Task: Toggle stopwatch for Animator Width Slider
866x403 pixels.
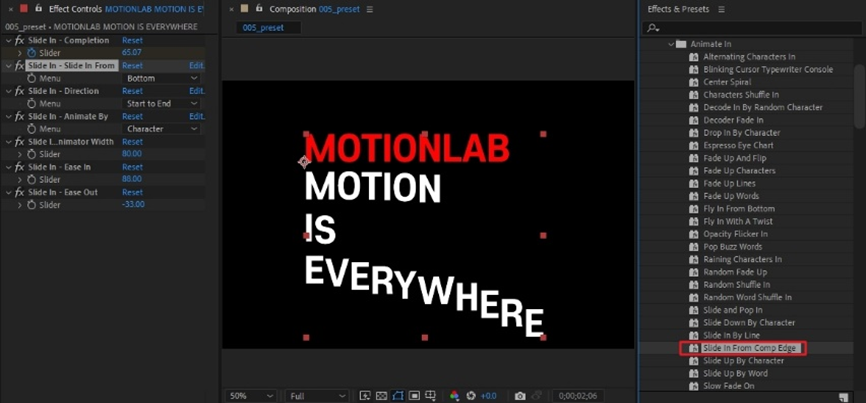Action: click(x=31, y=154)
